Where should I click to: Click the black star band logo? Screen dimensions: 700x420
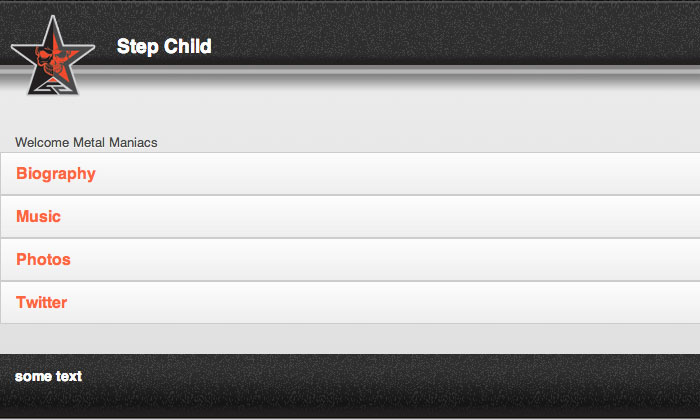pyautogui.click(x=52, y=57)
